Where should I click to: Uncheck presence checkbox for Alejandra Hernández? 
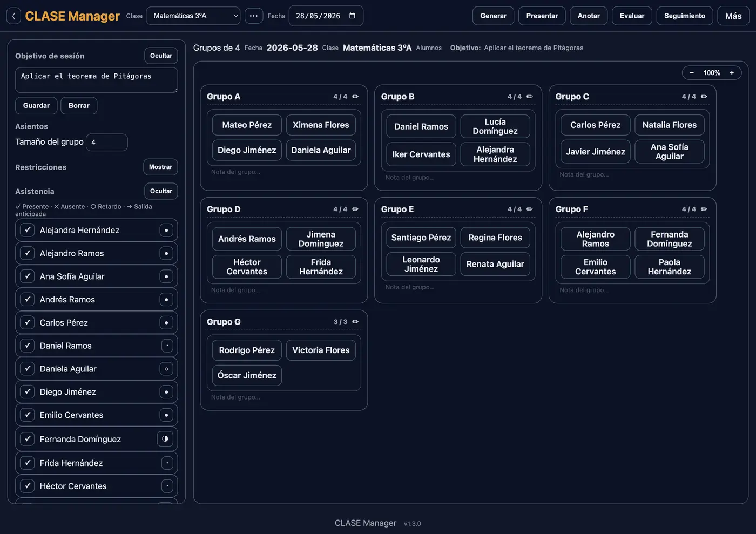click(x=28, y=231)
